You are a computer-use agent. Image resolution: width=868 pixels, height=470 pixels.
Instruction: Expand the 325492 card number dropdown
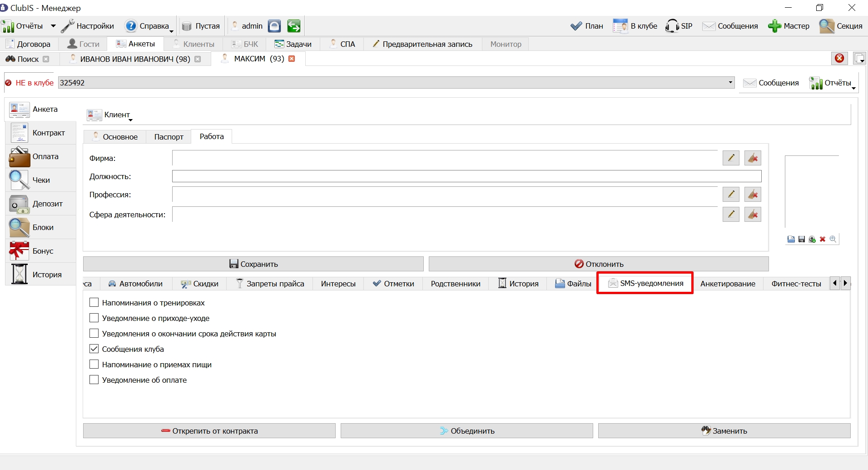pyautogui.click(x=730, y=82)
